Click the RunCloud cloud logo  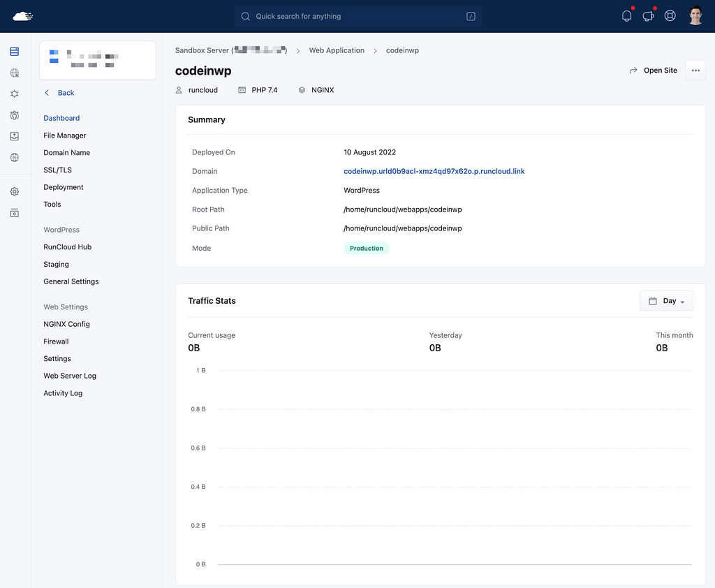coord(22,15)
